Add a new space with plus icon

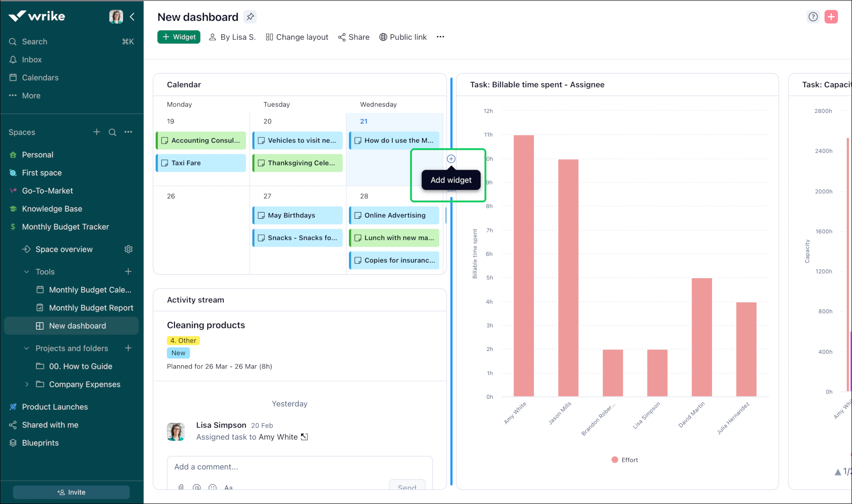tap(96, 132)
